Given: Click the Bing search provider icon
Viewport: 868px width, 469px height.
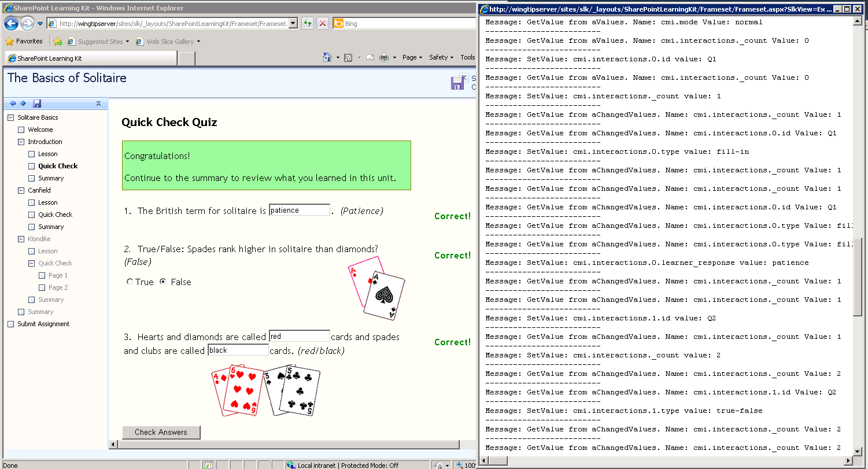Looking at the screenshot, I should [338, 24].
